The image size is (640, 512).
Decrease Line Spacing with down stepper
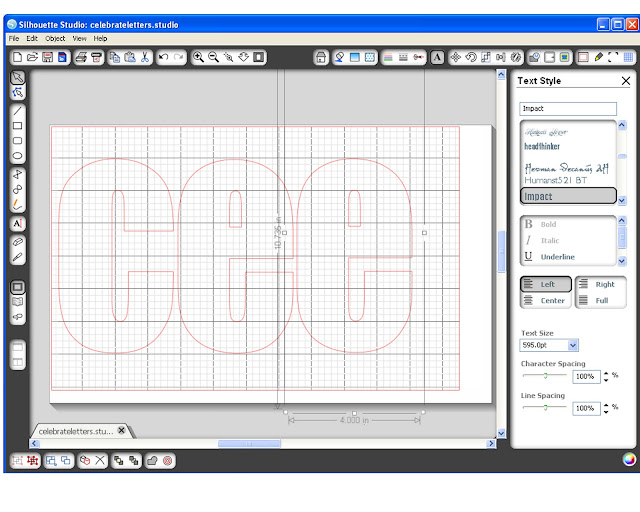tap(606, 412)
